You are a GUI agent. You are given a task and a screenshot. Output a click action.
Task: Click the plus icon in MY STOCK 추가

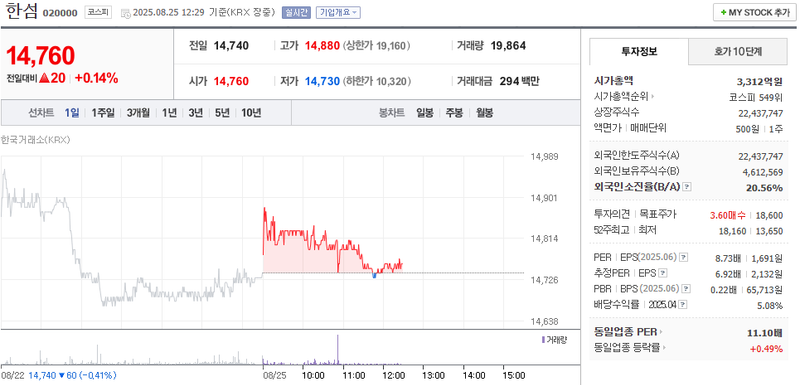[723, 13]
